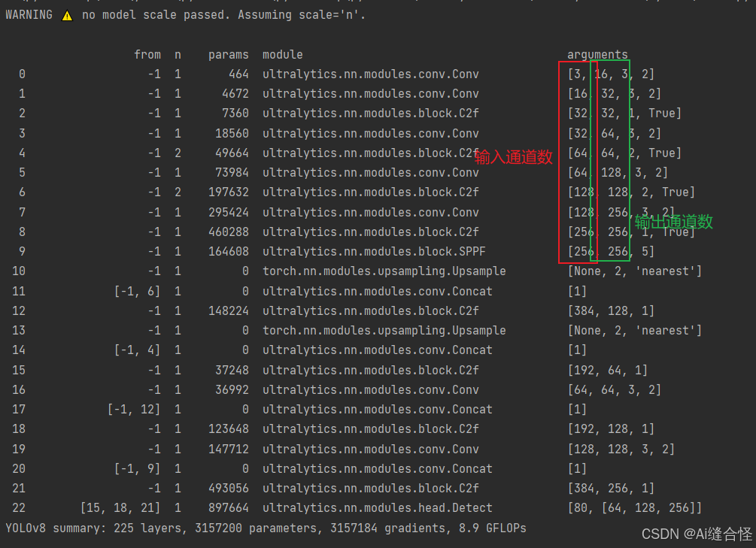Image resolution: width=756 pixels, height=548 pixels.
Task: Click the [80, [64, 128, 256]] arguments text
Action: (635, 508)
